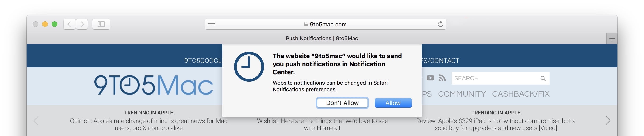Open the YouTube icon link
The width and height of the screenshot is (644, 136).
430,78
